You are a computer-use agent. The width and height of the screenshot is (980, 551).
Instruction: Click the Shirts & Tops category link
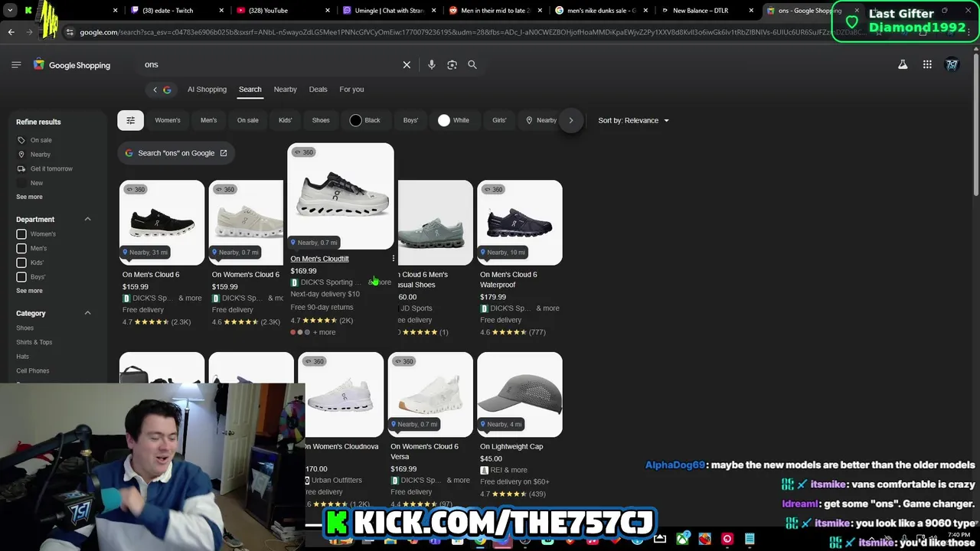click(34, 342)
